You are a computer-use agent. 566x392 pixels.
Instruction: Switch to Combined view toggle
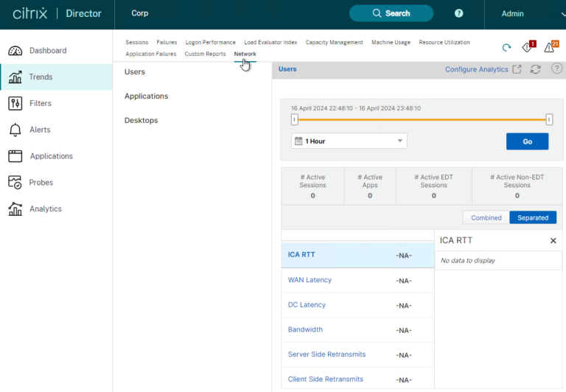(x=486, y=217)
